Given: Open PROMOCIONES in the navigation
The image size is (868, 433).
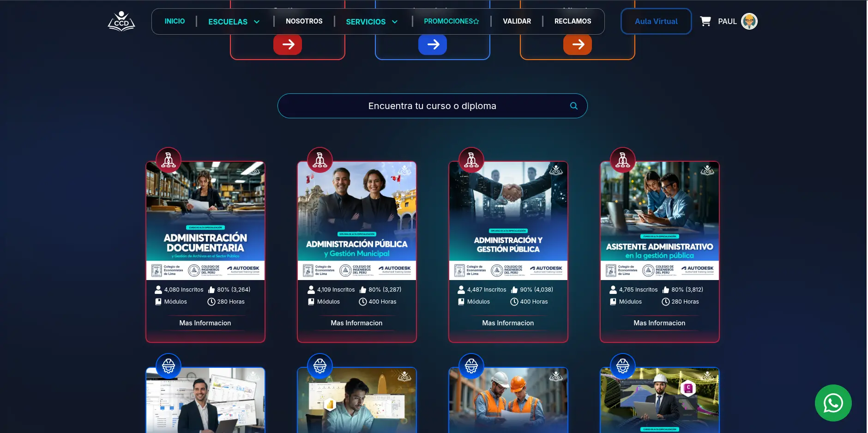Looking at the screenshot, I should click(452, 21).
